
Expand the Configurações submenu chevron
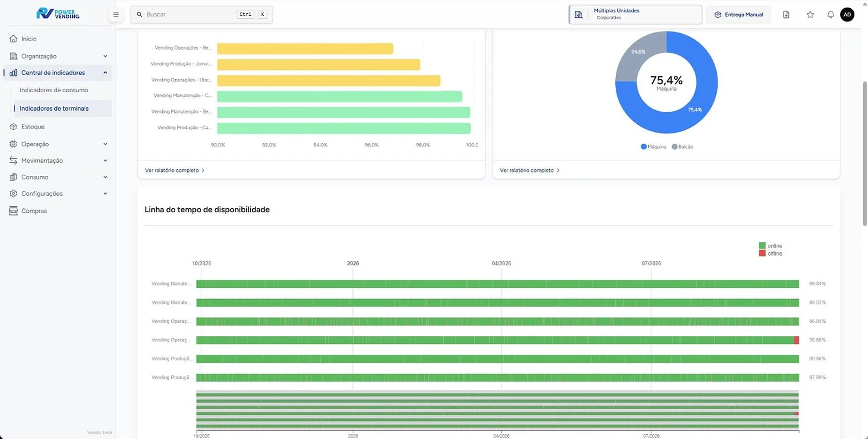coord(105,194)
